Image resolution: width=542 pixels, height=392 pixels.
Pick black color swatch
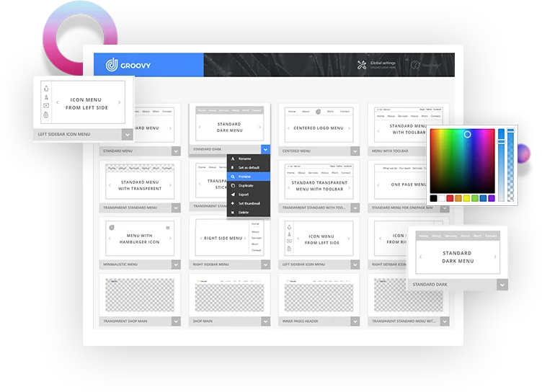pos(433,198)
